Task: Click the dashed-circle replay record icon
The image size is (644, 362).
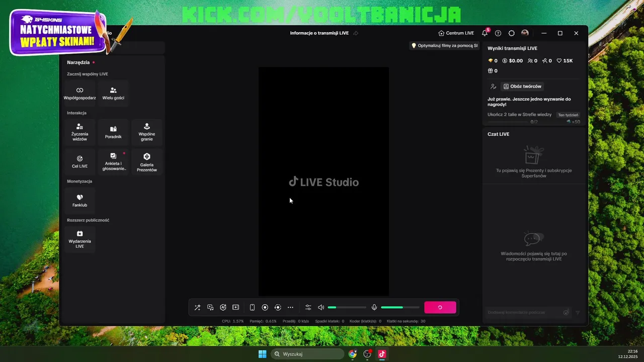Action: tap(278, 307)
